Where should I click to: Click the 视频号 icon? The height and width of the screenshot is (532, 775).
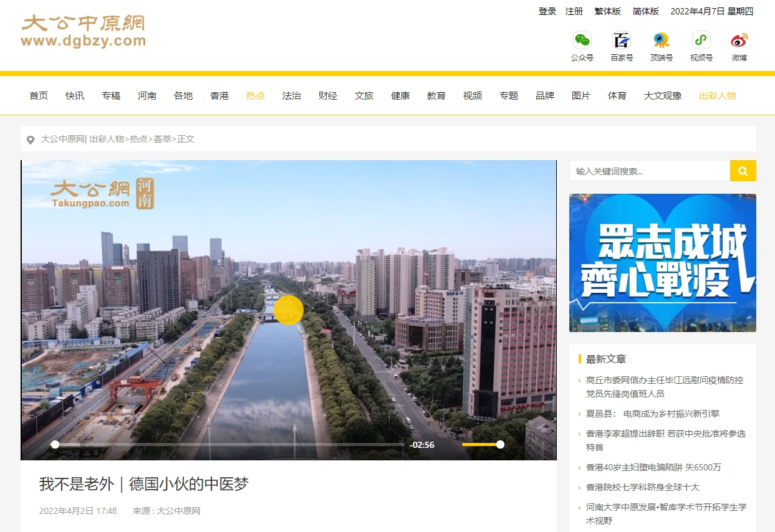point(701,40)
